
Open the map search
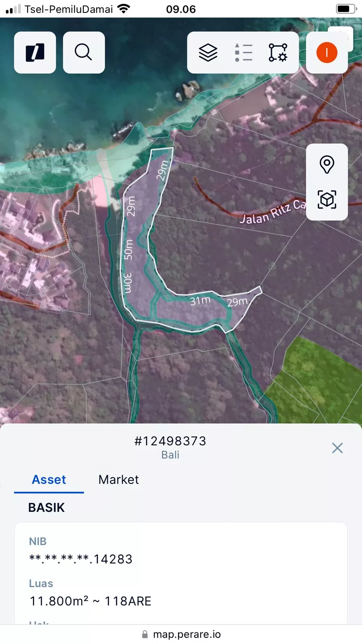click(x=84, y=53)
